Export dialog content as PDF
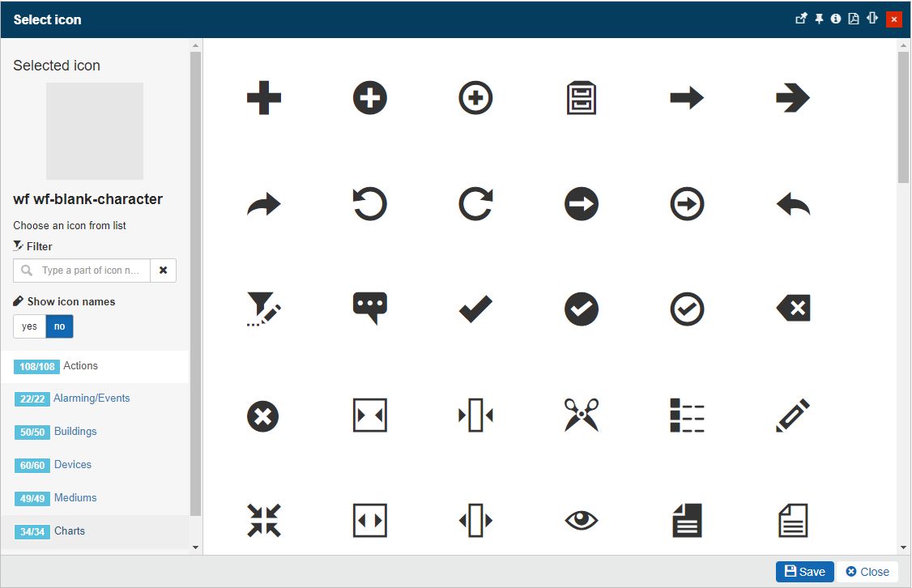The height and width of the screenshot is (588, 912). click(x=853, y=18)
